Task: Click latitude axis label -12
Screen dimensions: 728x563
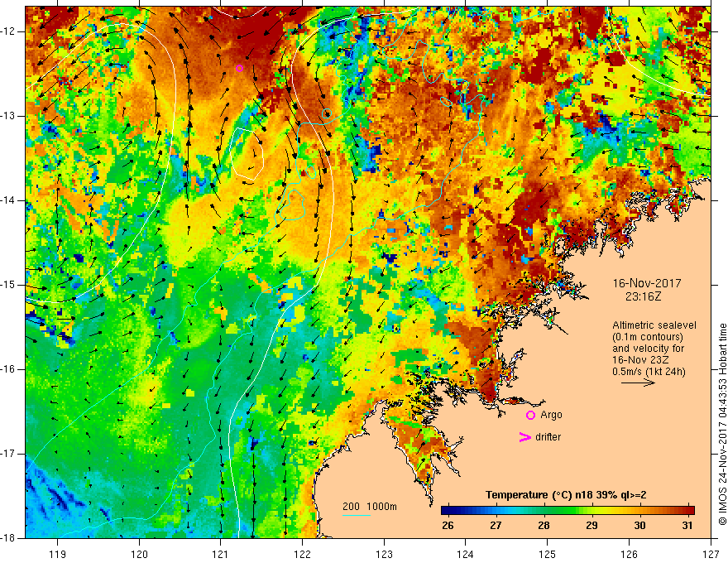Action: (8, 31)
